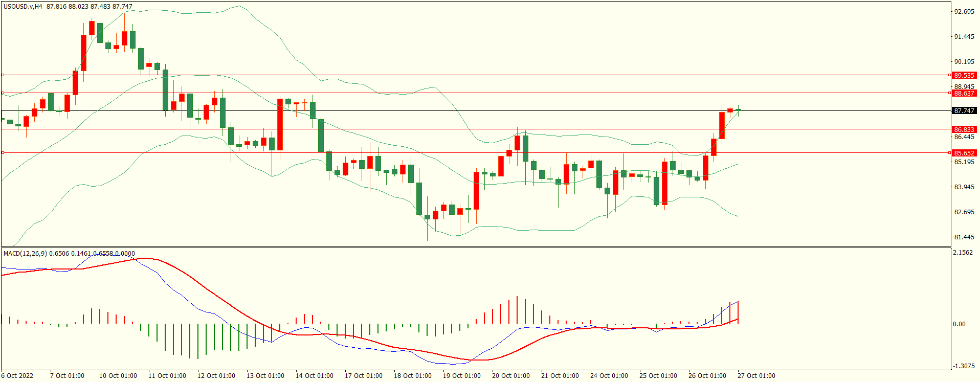The image size is (980, 382).
Task: Select the most recent candle on chart
Action: 738,110
